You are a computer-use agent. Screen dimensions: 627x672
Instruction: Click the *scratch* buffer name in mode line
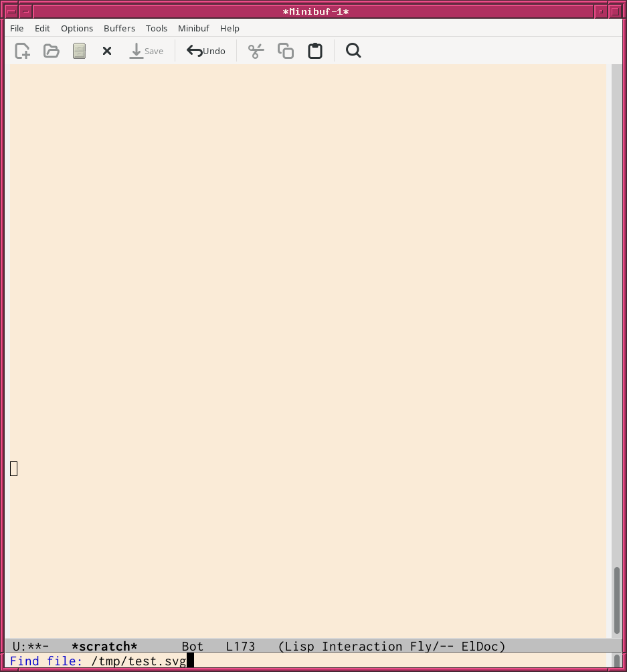point(104,647)
